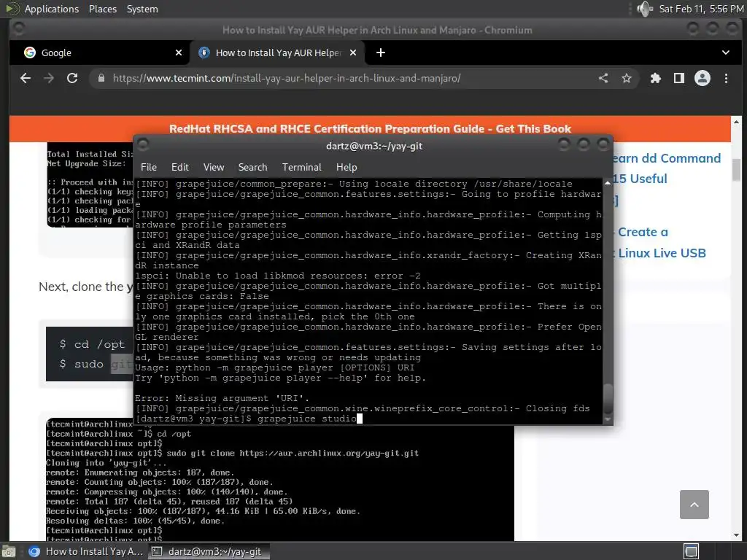Click the terminal scrollbar thumb

point(608,399)
